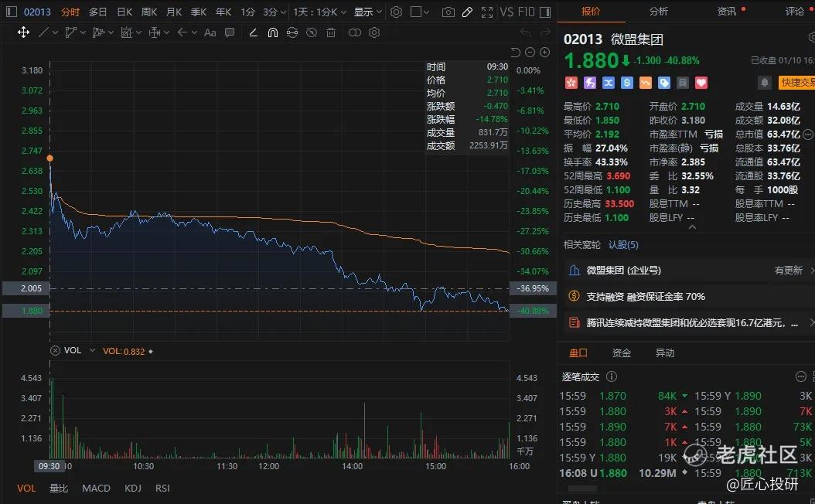Image resolution: width=815 pixels, height=504 pixels.
Task: Select the KDJ indicator tab
Action: [133, 488]
